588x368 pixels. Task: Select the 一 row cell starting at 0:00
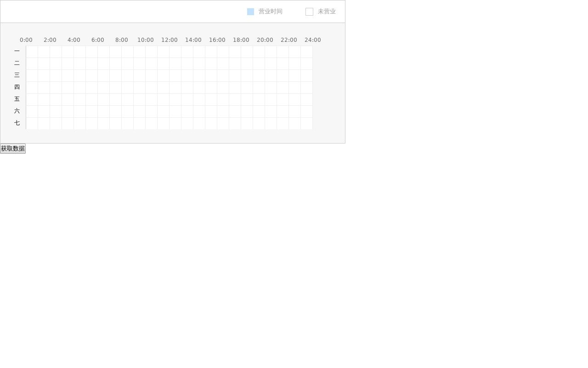[x=32, y=52]
